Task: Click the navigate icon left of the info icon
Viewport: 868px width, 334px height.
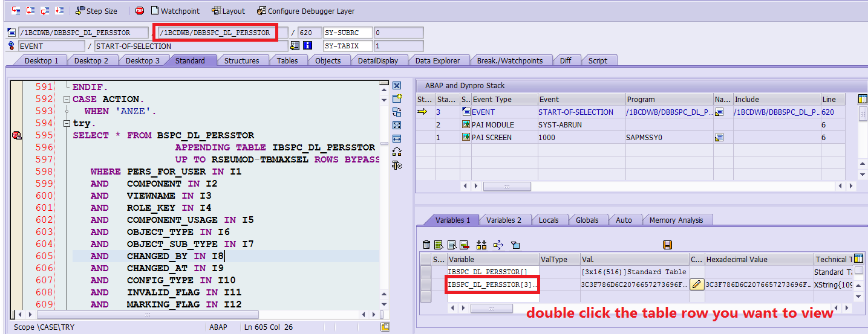Action: (295, 46)
